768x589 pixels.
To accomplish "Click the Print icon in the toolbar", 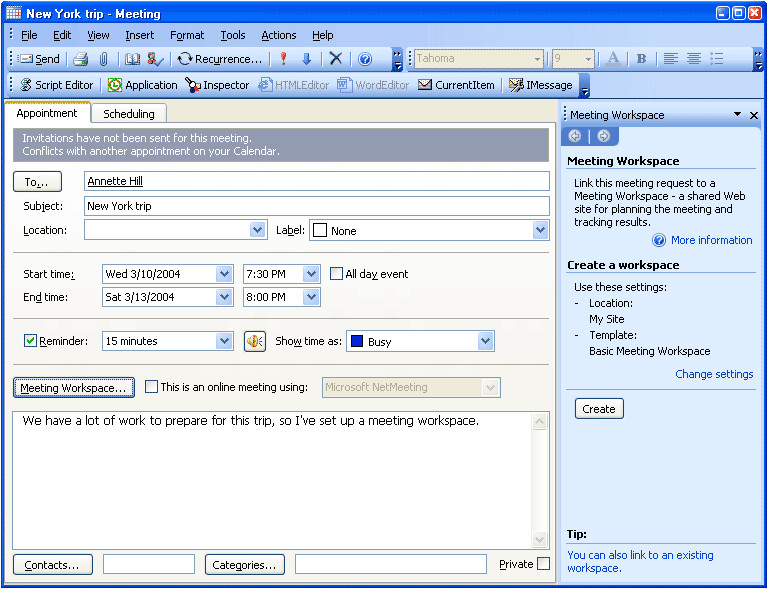I will point(81,59).
